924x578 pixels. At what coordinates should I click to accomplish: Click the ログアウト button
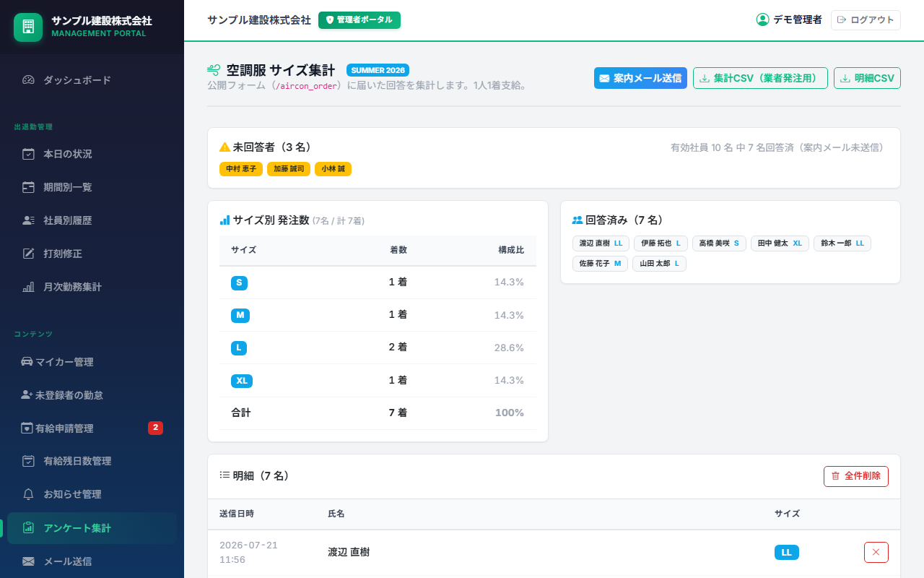click(866, 20)
